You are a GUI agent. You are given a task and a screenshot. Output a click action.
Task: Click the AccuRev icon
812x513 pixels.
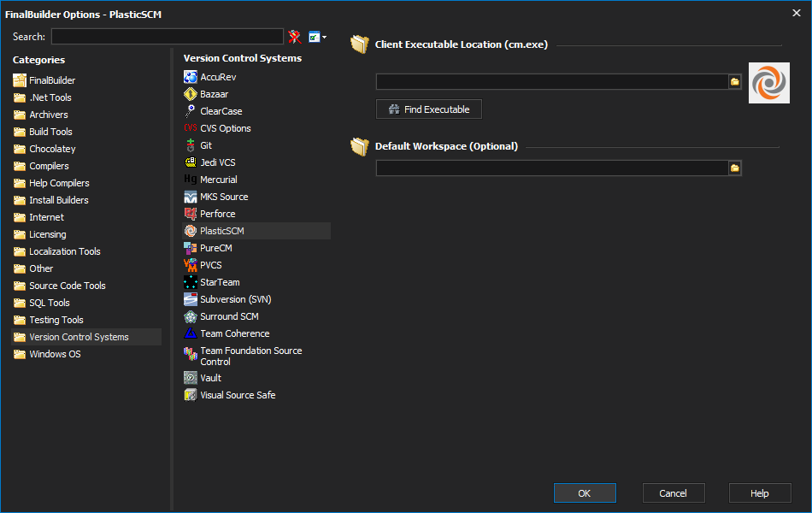coord(191,77)
